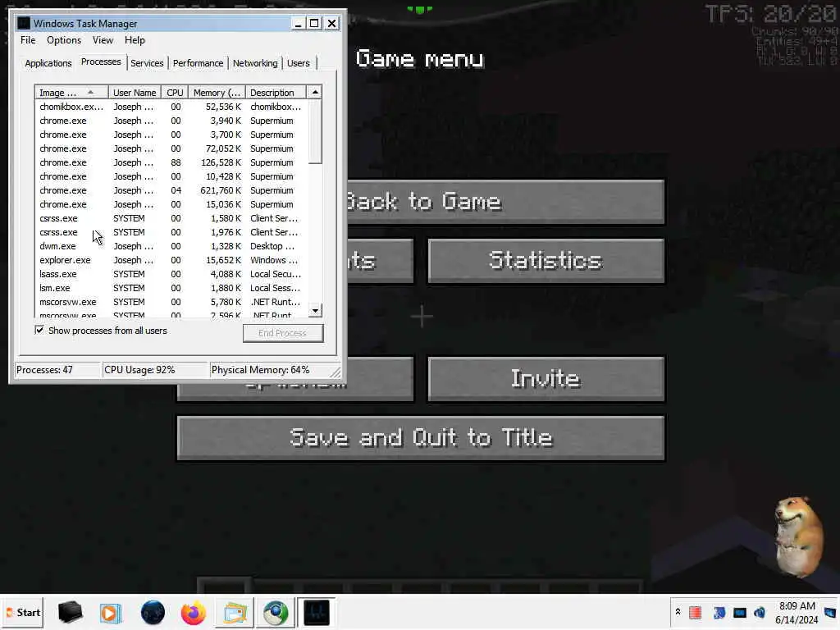840x630 pixels.
Task: Open the monitor tray icon
Action: point(831,612)
